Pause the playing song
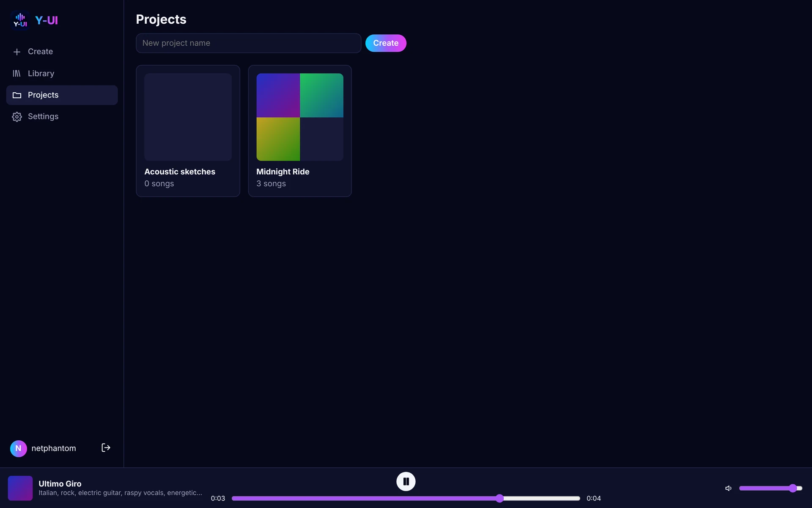 [x=406, y=481]
